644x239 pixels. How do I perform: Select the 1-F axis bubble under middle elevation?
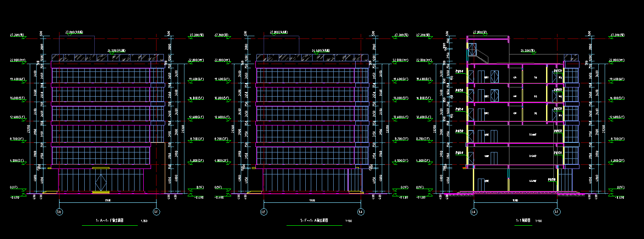coord(264,212)
